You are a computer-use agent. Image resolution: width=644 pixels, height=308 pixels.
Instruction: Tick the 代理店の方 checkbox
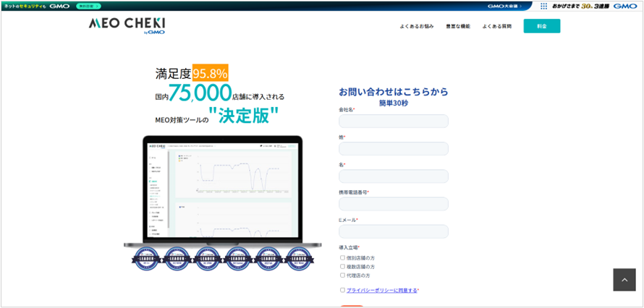(x=342, y=275)
